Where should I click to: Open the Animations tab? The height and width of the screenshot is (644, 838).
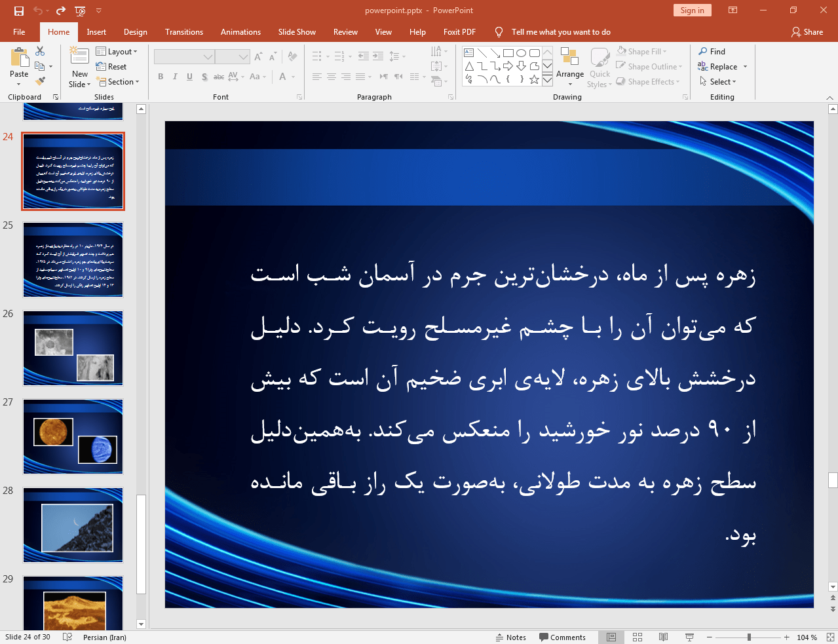click(x=240, y=32)
